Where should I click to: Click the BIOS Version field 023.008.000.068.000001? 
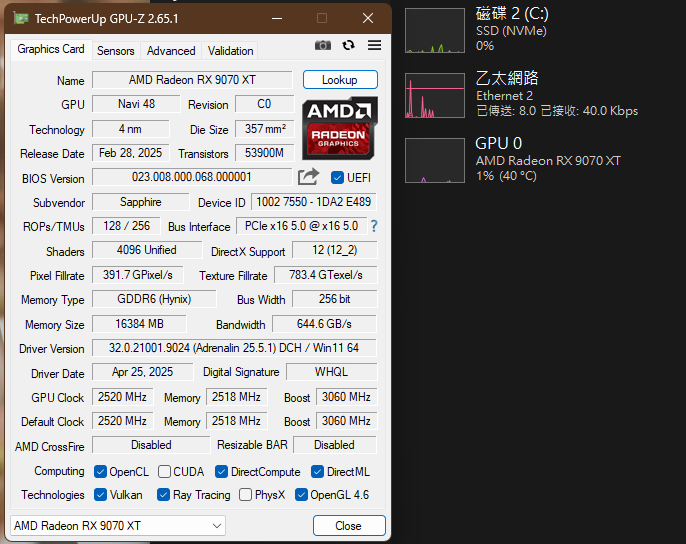pos(192,177)
